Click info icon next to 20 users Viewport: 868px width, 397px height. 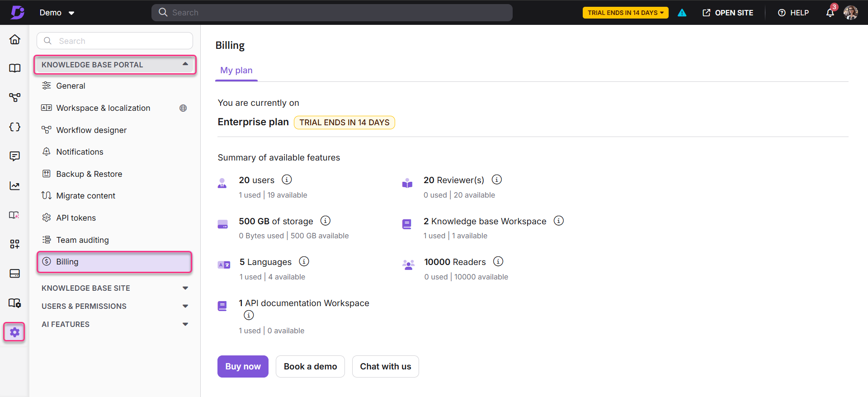coord(287,180)
